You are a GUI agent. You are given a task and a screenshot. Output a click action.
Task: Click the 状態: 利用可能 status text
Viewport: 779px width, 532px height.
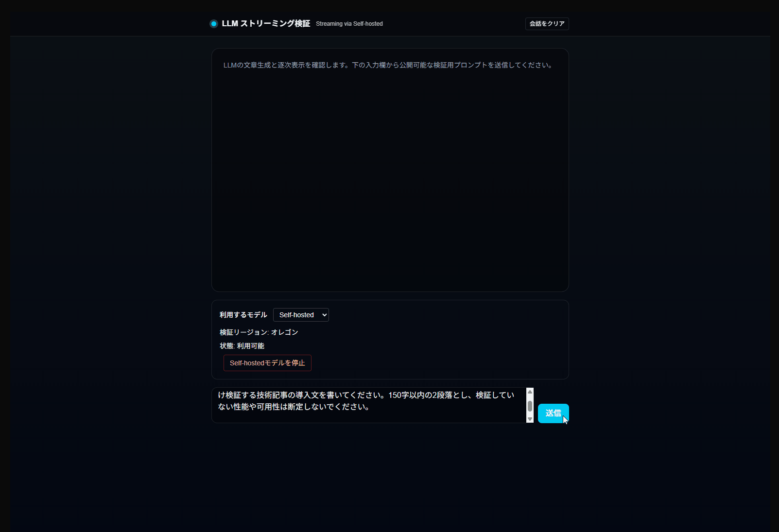point(242,346)
